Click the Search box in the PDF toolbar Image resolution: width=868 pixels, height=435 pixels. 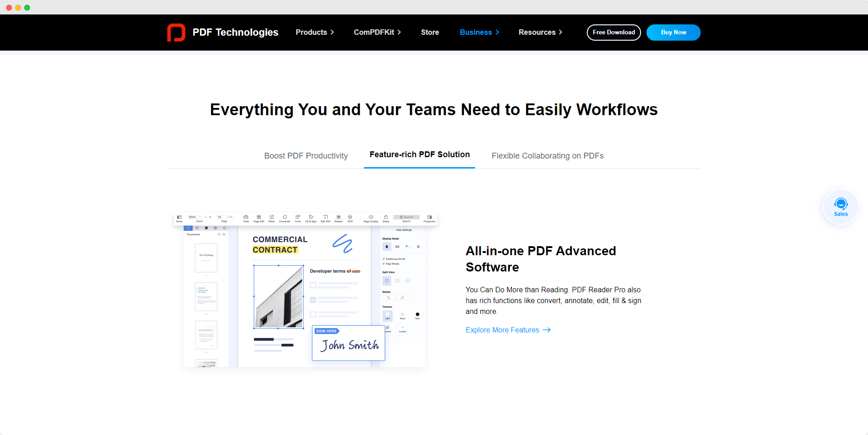[406, 217]
